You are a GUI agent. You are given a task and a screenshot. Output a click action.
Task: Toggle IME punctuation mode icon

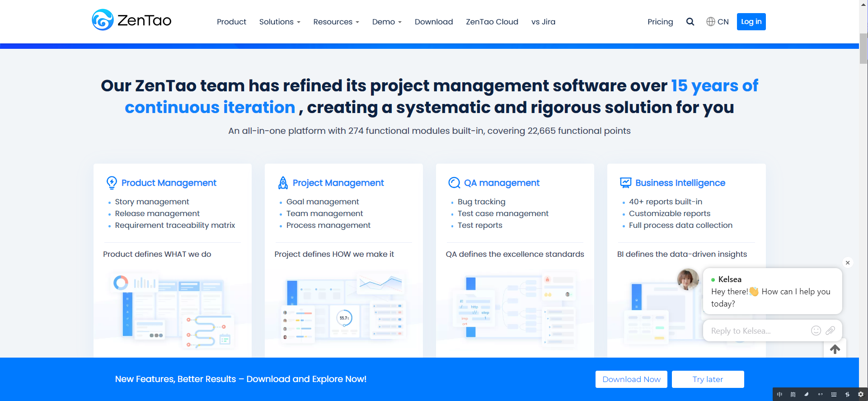(x=820, y=394)
